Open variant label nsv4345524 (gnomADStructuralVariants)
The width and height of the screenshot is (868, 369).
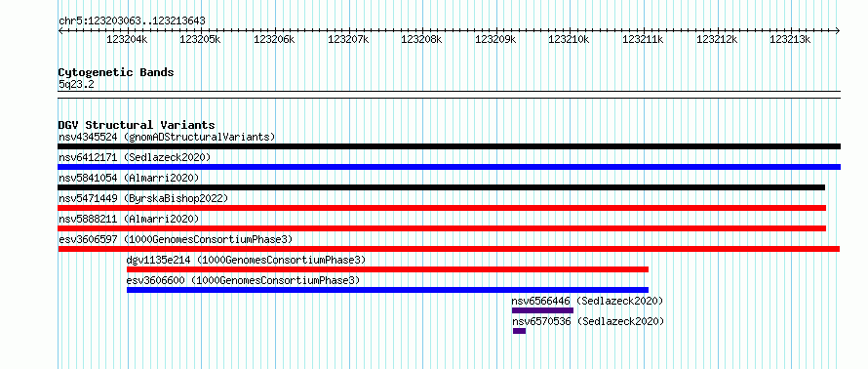[167, 137]
